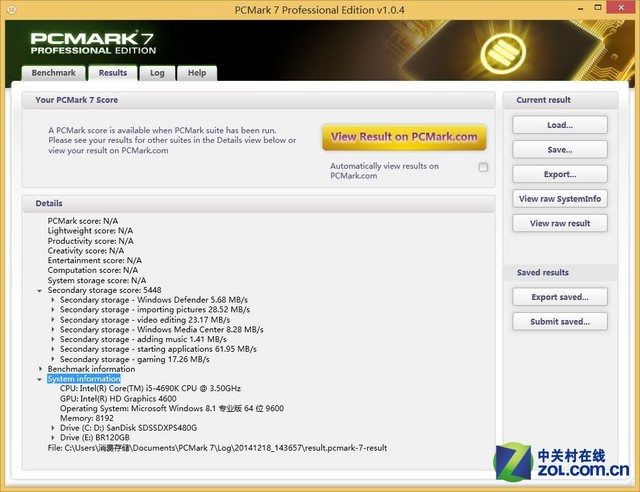Select the result file path line

(217, 448)
